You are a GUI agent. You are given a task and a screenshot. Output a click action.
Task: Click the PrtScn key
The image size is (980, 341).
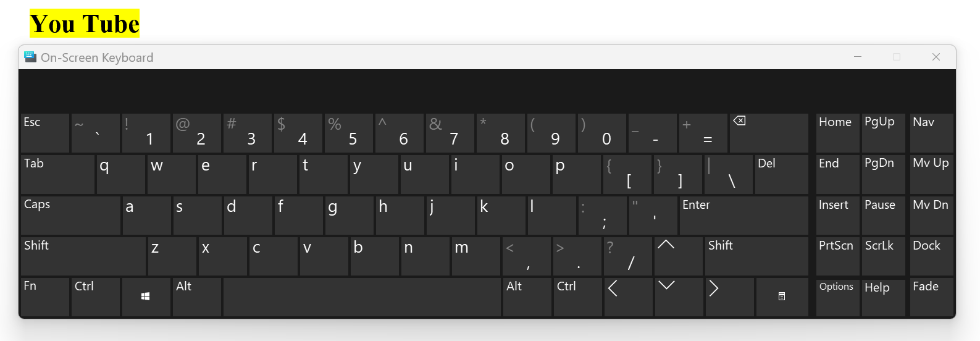coord(837,256)
